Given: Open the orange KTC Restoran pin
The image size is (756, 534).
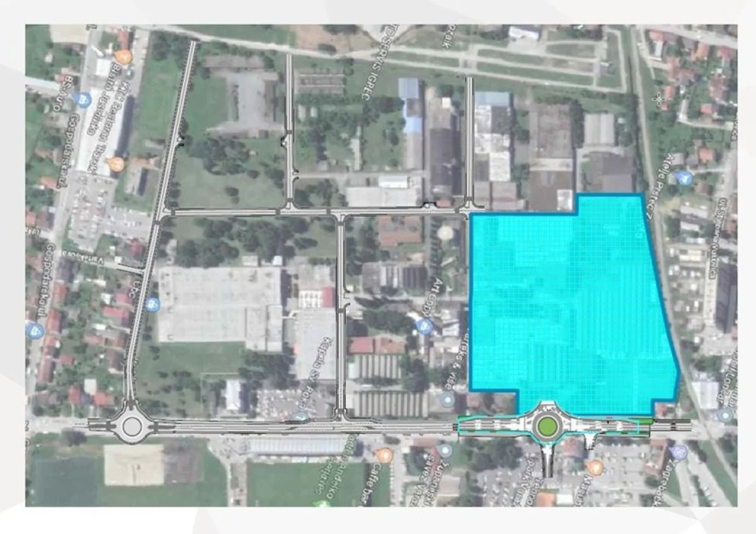Looking at the screenshot, I should click(x=116, y=164).
